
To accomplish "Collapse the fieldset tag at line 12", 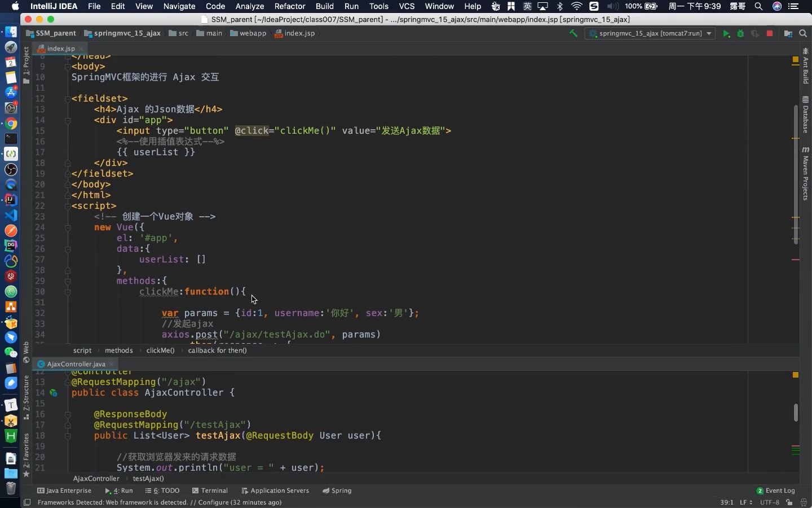I will tap(68, 99).
